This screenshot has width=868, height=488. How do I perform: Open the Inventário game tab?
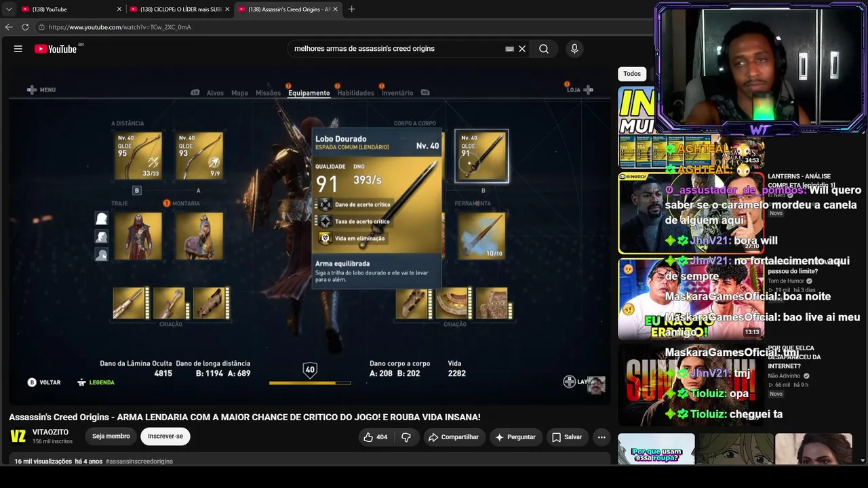[397, 93]
